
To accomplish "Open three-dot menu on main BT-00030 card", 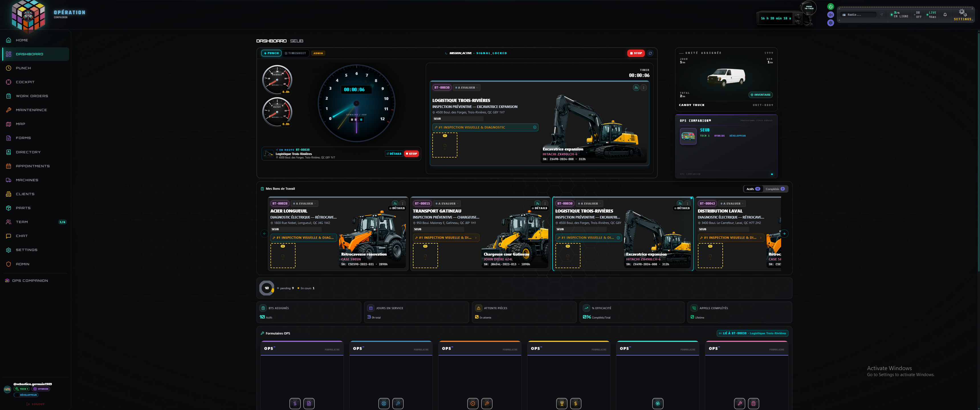I will coord(643,87).
